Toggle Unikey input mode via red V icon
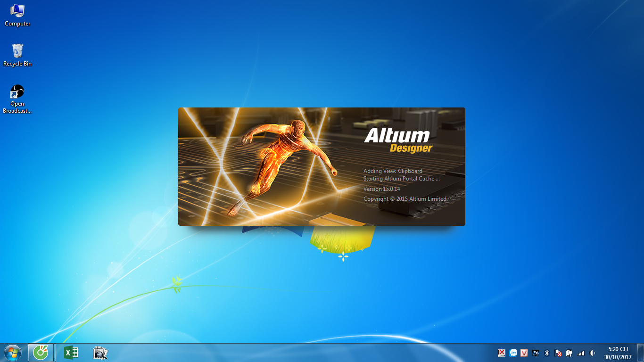The image size is (644, 362). click(x=524, y=353)
